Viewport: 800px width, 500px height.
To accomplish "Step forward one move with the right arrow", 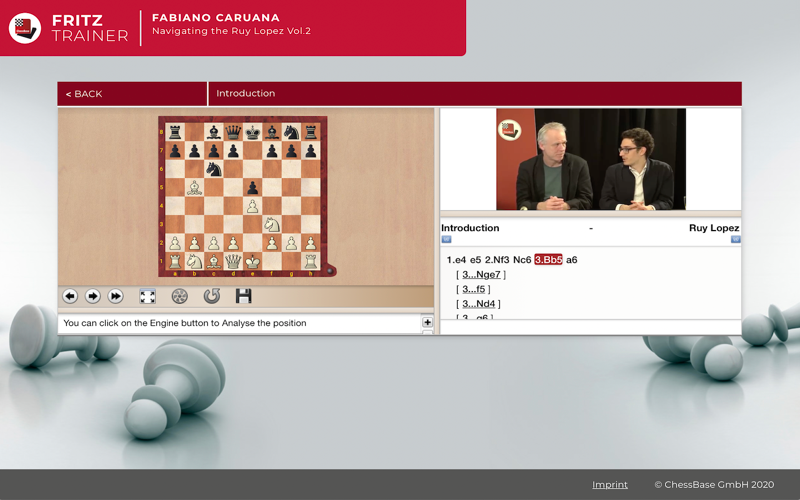I will pyautogui.click(x=92, y=296).
